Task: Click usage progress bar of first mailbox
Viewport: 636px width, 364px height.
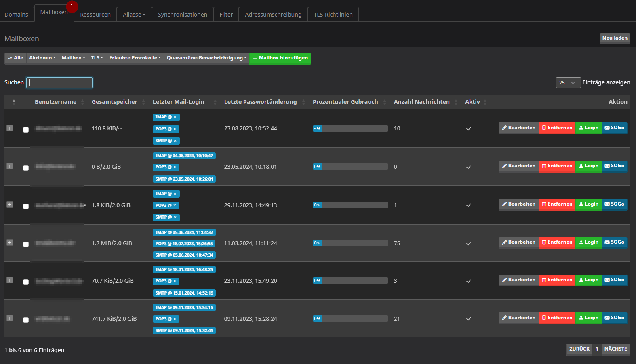Action: (x=350, y=128)
